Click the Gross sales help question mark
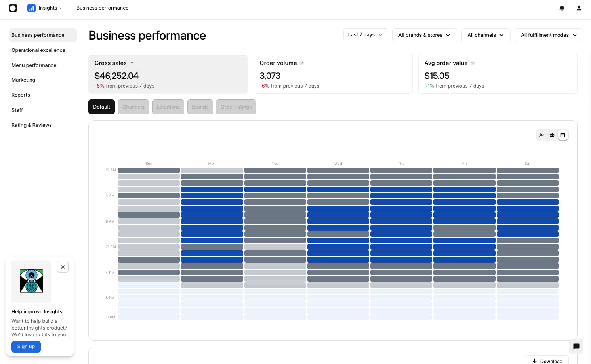The height and width of the screenshot is (364, 591). (132, 63)
